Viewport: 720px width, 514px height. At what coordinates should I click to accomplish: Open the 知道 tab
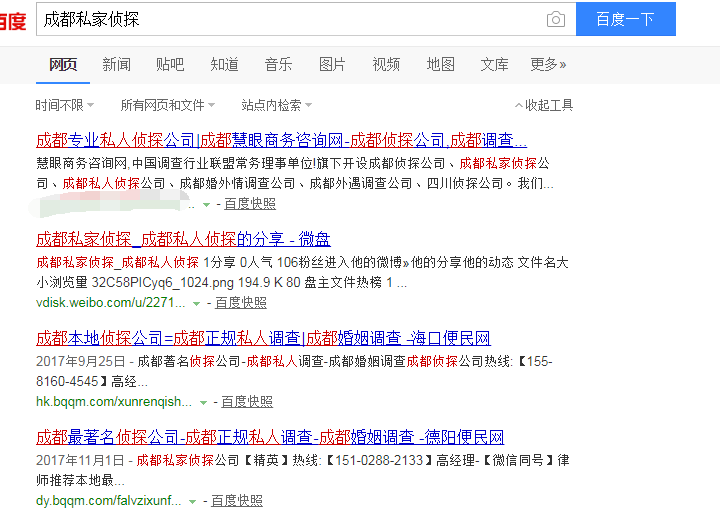pos(225,64)
